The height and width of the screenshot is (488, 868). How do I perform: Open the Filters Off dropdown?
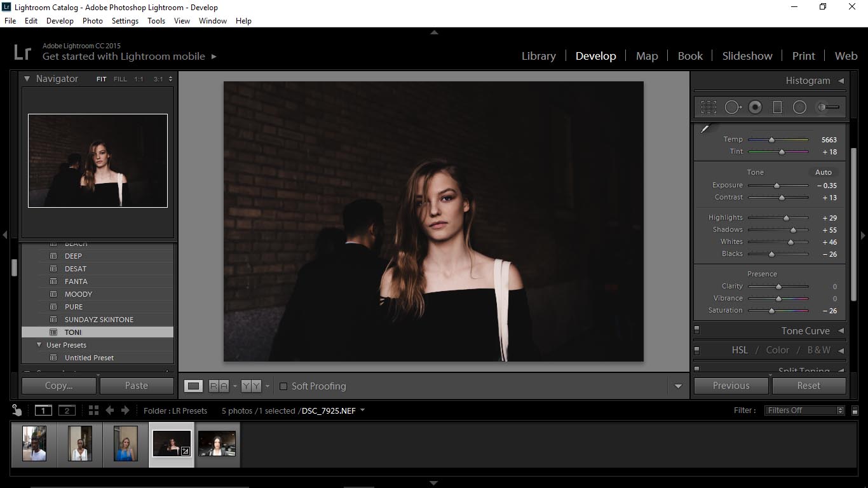point(804,410)
